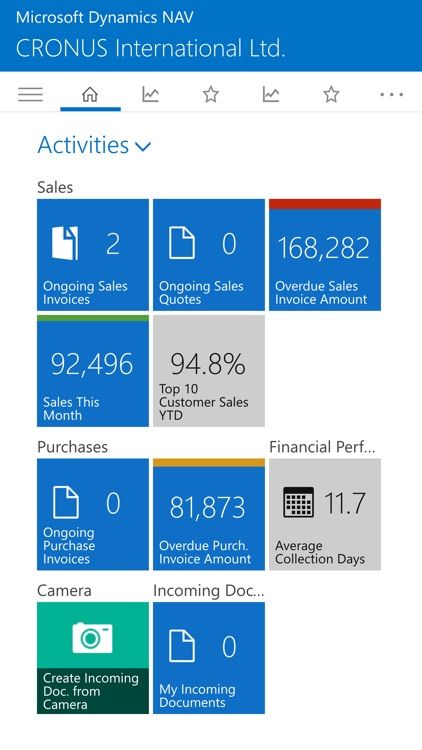Open the three-dots more options menu
This screenshot has width=422, height=750.
(x=391, y=94)
